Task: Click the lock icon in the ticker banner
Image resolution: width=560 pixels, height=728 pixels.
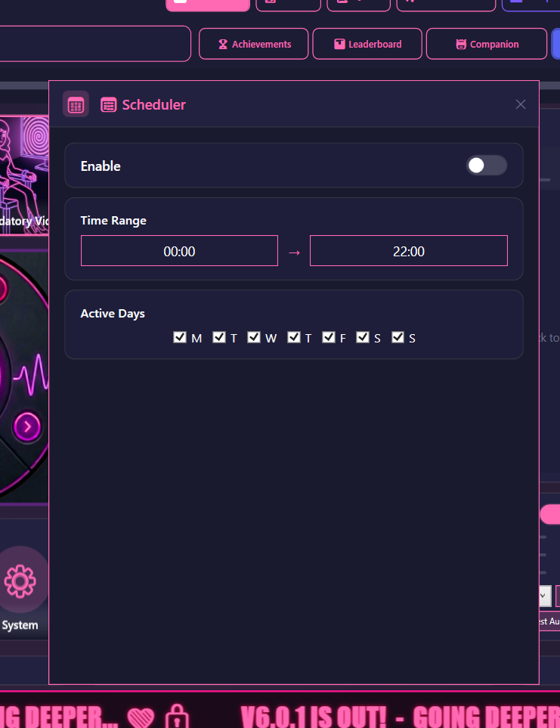Action: 178,717
